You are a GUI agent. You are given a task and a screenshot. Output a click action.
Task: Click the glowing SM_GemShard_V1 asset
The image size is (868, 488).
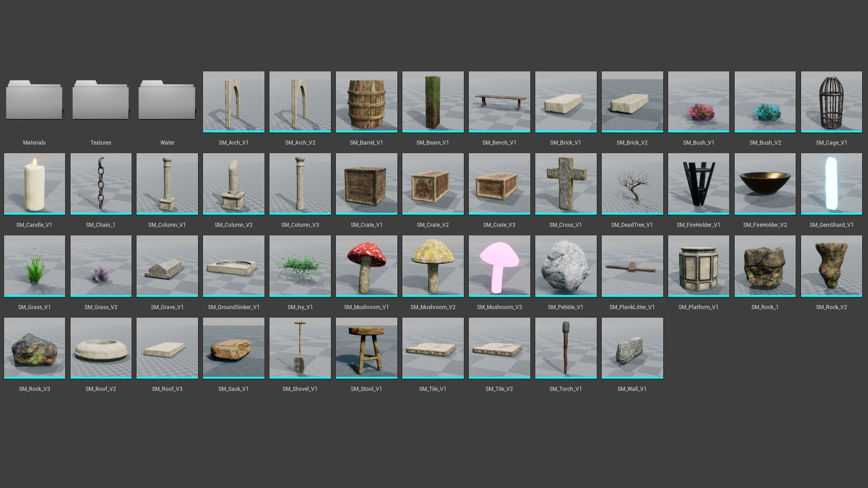click(x=831, y=184)
